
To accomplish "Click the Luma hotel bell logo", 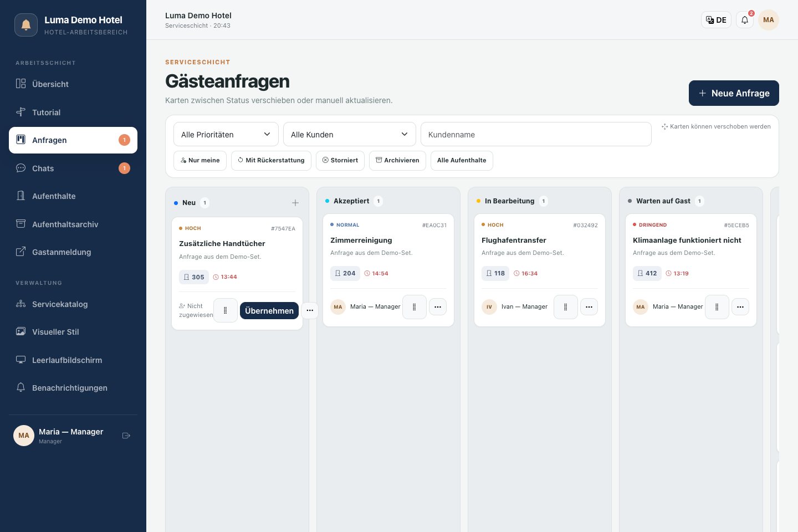I will 26,25.
